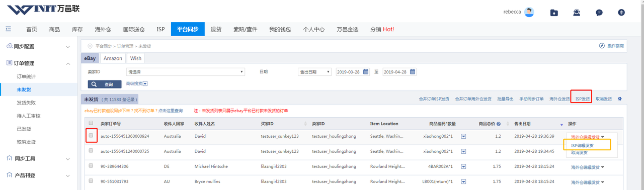
Task: Click the rebecca user avatar icon
Action: (529, 12)
